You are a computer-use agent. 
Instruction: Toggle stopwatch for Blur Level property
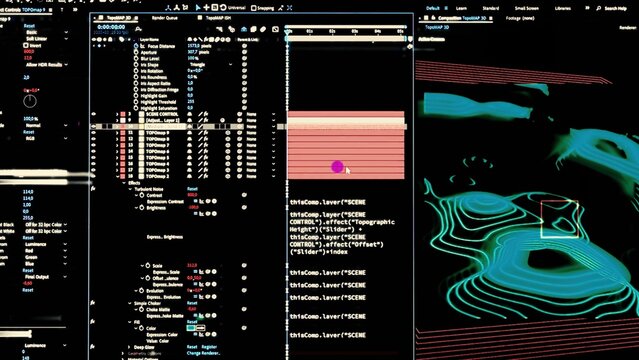click(136, 58)
